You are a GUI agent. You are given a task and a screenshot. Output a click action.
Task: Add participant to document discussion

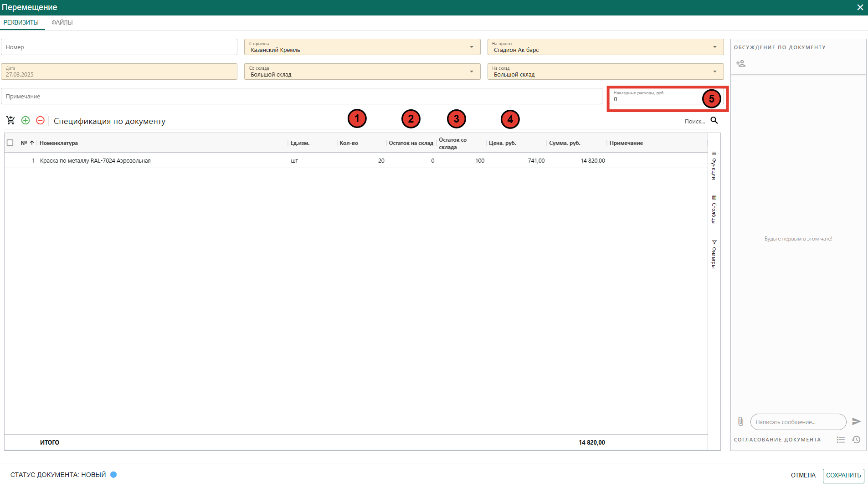[741, 63]
